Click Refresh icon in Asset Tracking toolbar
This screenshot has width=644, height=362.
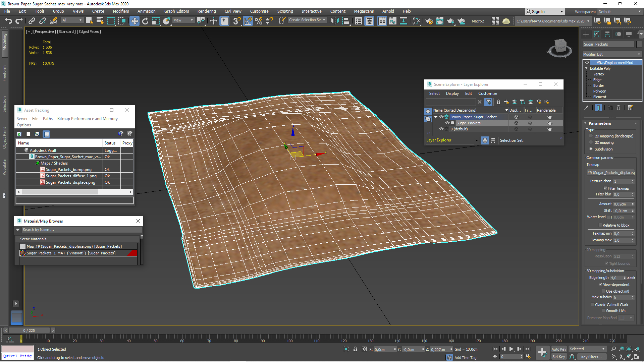(19, 134)
